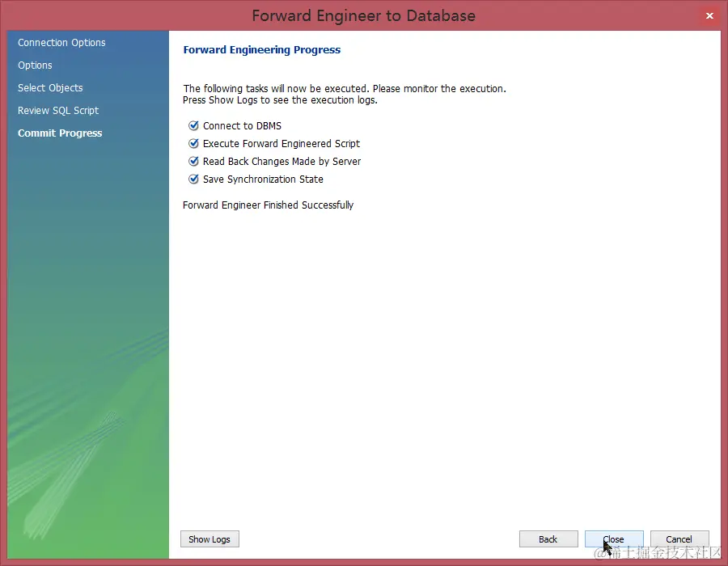Close the wizard using the Close button
The height and width of the screenshot is (566, 728).
614,539
